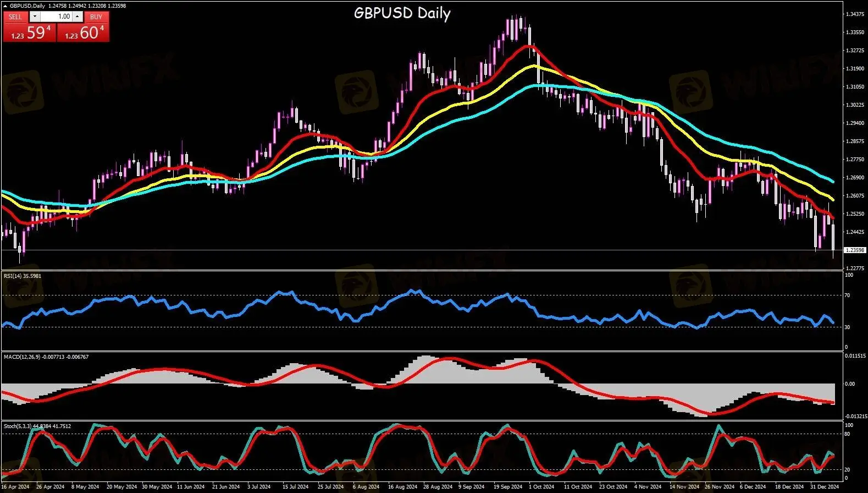Click the 18 Dec 2024 date label

click(789, 487)
